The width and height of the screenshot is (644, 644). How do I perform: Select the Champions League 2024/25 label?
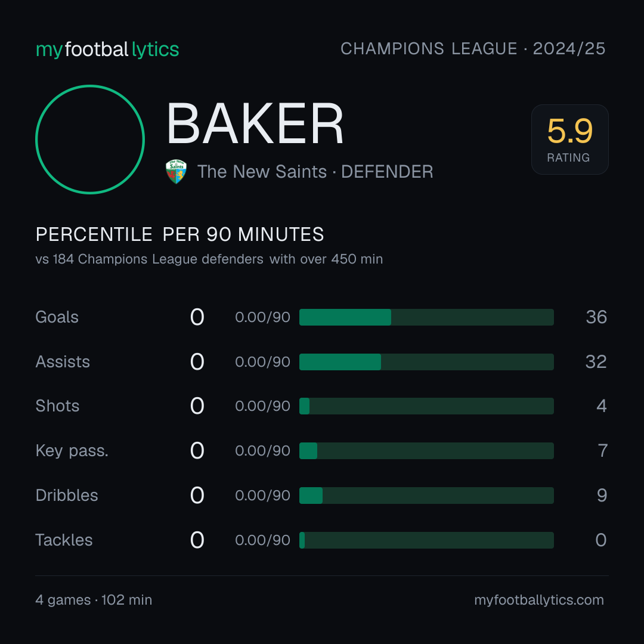pos(473,48)
